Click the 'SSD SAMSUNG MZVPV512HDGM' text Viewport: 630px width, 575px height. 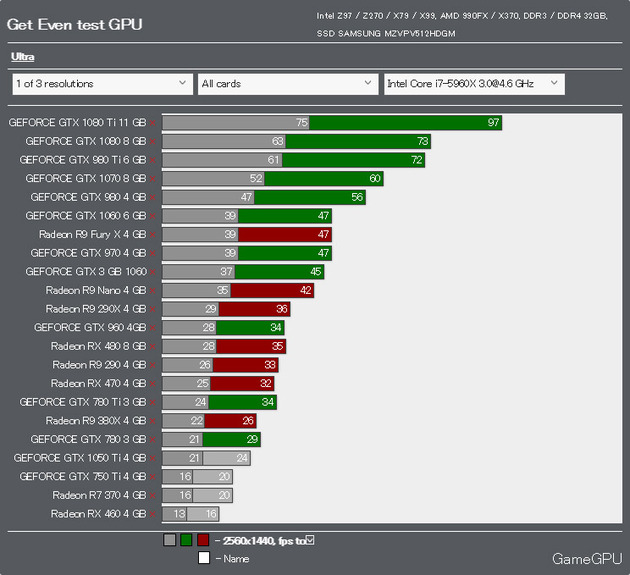(386, 33)
